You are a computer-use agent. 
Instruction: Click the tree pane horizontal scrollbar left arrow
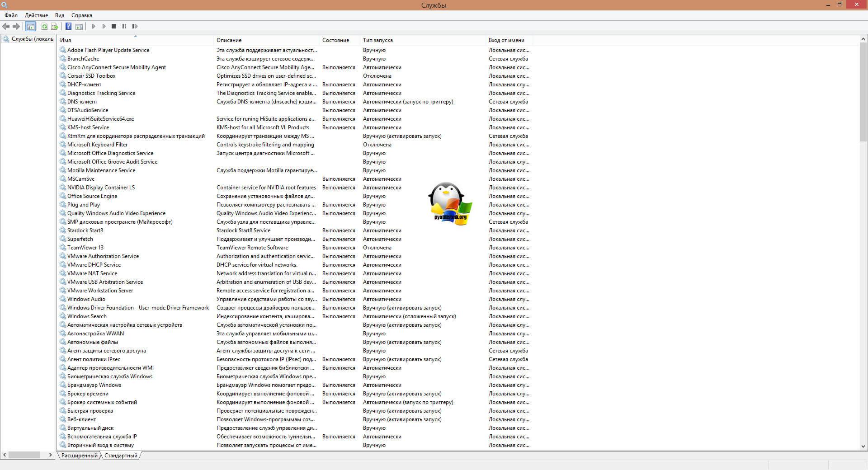pyautogui.click(x=5, y=455)
